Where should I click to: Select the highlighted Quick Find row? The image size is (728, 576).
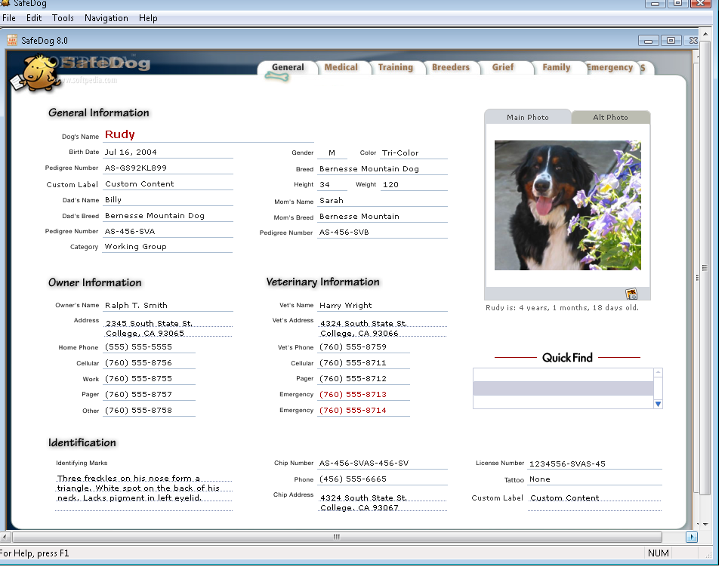563,389
